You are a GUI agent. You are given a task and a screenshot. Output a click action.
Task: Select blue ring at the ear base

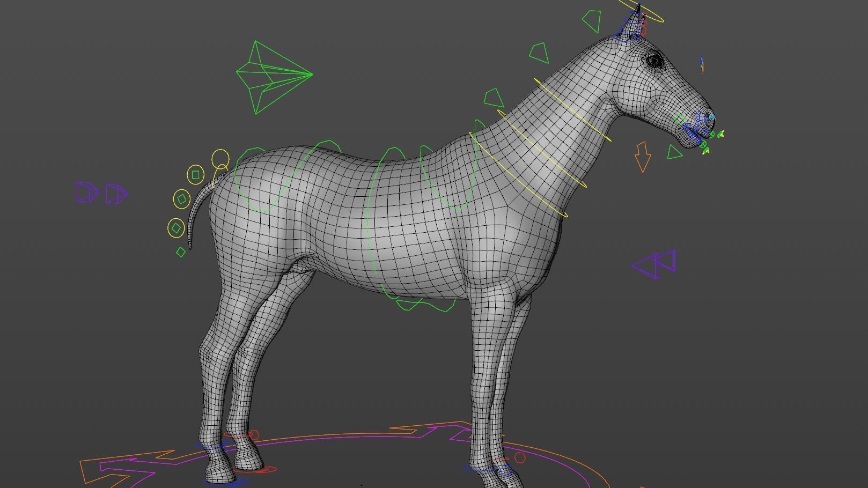(x=628, y=36)
